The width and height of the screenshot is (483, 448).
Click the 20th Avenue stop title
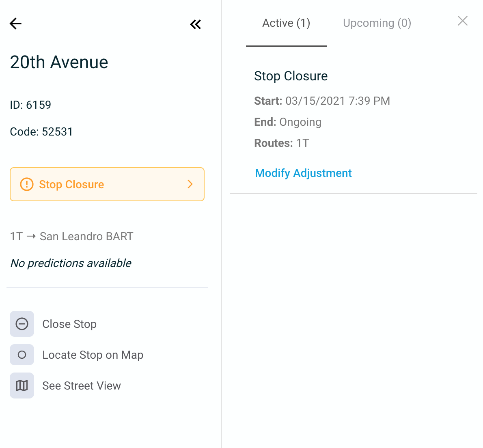(x=59, y=62)
